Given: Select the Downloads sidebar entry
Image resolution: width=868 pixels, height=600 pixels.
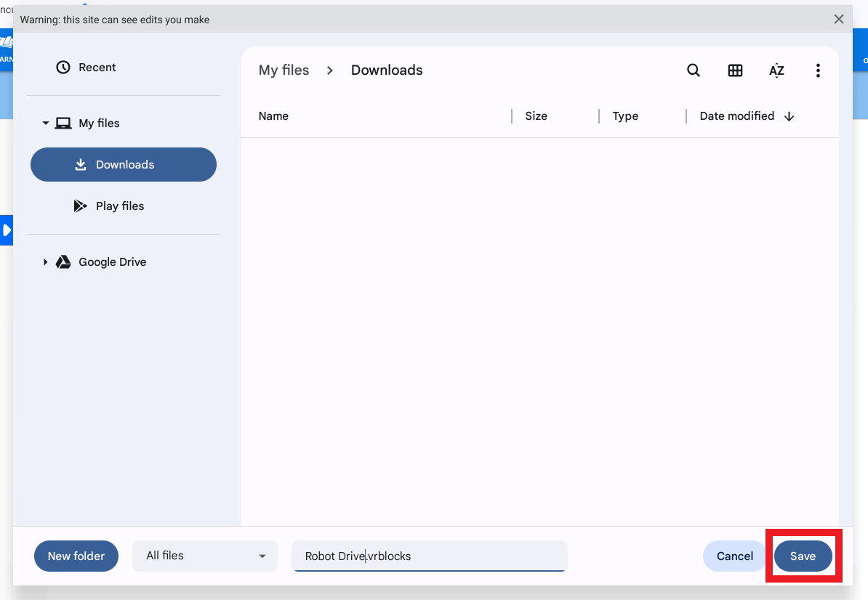Looking at the screenshot, I should coord(124,164).
